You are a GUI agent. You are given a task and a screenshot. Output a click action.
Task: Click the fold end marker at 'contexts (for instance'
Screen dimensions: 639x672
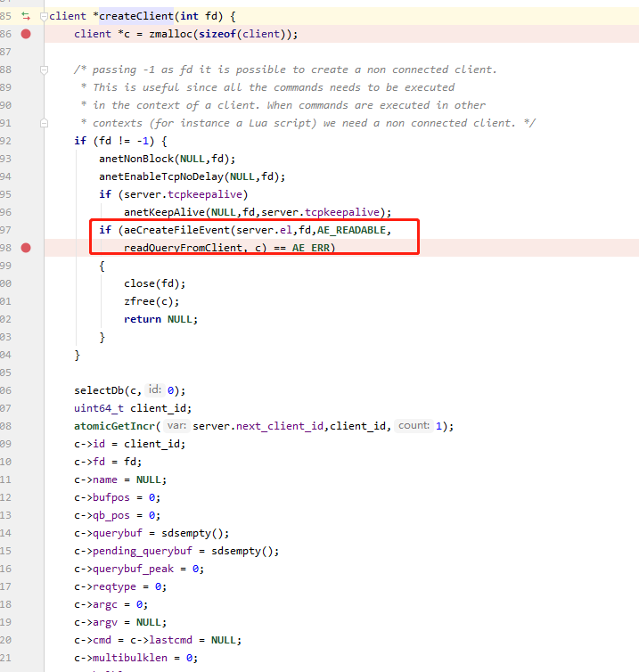[44, 123]
